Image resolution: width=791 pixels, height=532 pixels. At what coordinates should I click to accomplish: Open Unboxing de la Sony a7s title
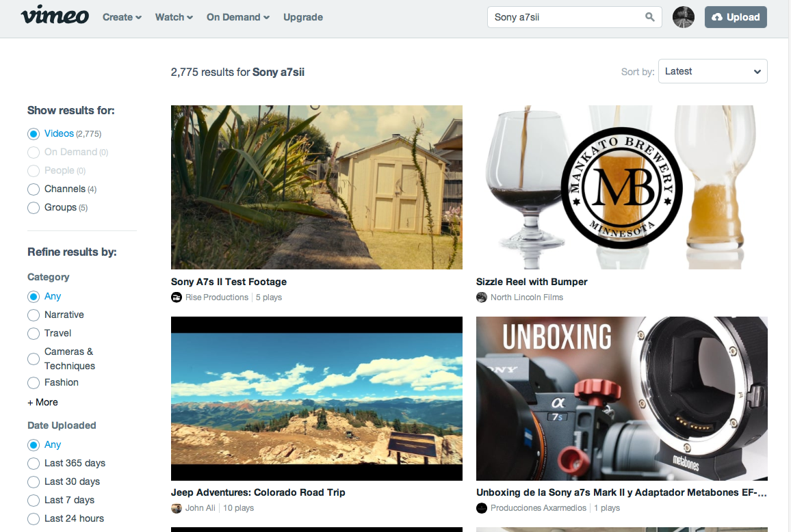621,492
